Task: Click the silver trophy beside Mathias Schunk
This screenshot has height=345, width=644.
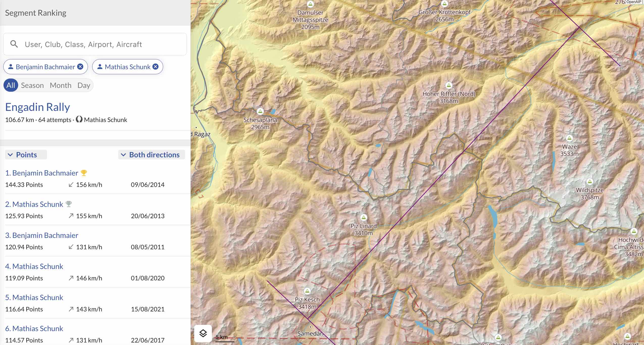Action: (69, 204)
